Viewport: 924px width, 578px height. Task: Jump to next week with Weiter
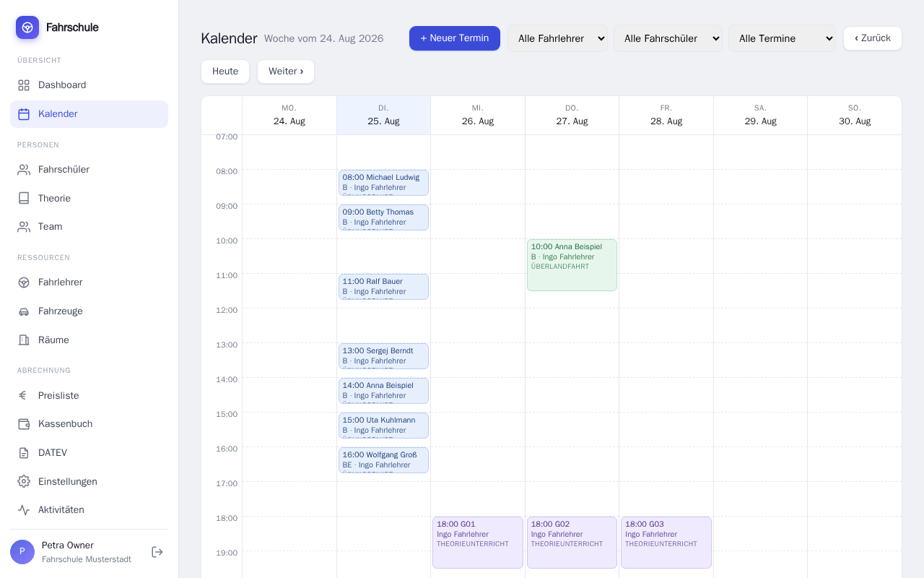[286, 72]
